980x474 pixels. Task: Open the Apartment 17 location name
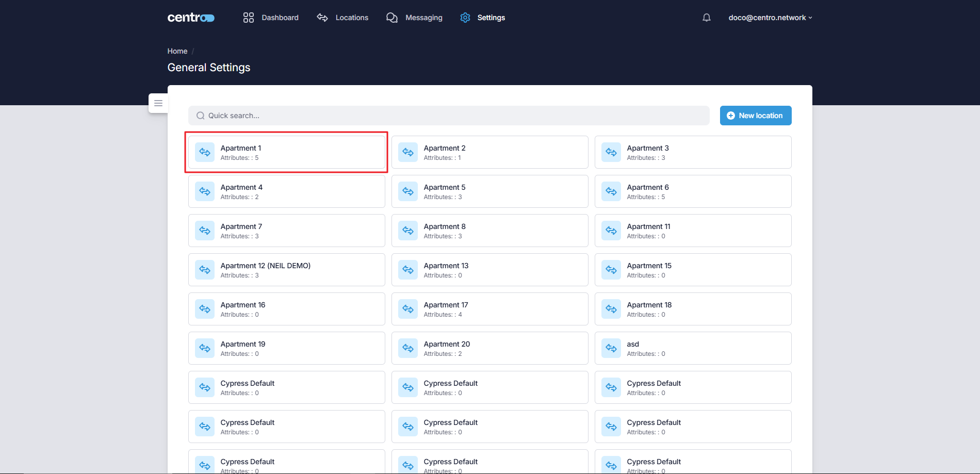[x=446, y=305]
